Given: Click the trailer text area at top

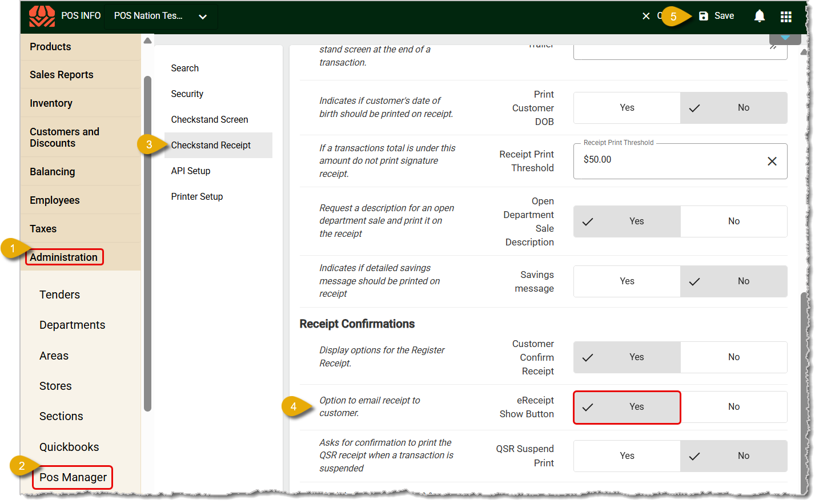Looking at the screenshot, I should (680, 52).
